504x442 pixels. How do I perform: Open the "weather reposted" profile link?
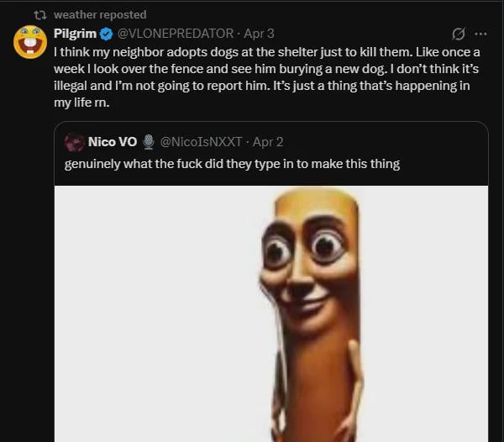point(99,15)
